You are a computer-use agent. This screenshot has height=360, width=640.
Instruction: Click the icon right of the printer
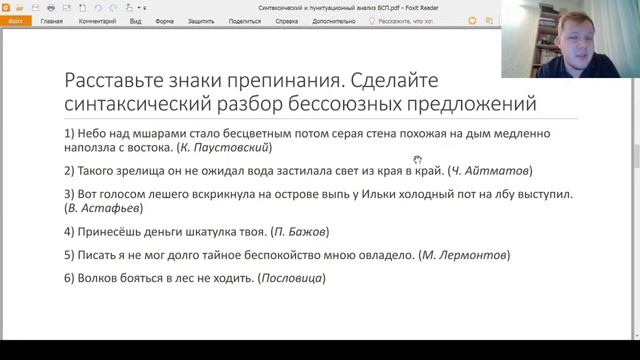click(67, 8)
